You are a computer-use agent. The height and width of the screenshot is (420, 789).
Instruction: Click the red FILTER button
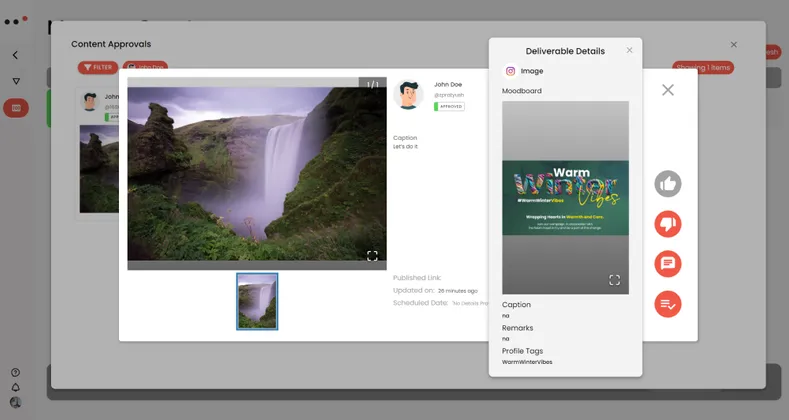click(x=98, y=67)
